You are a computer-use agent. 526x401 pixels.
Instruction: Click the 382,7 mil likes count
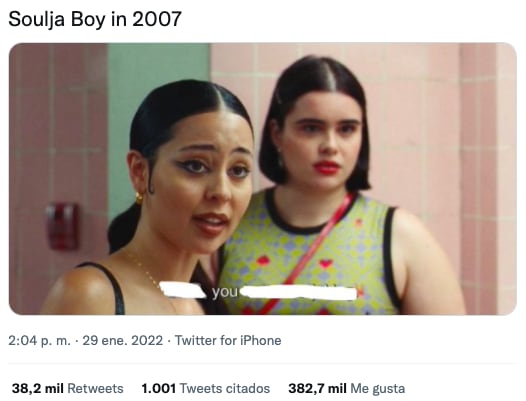[317, 389]
